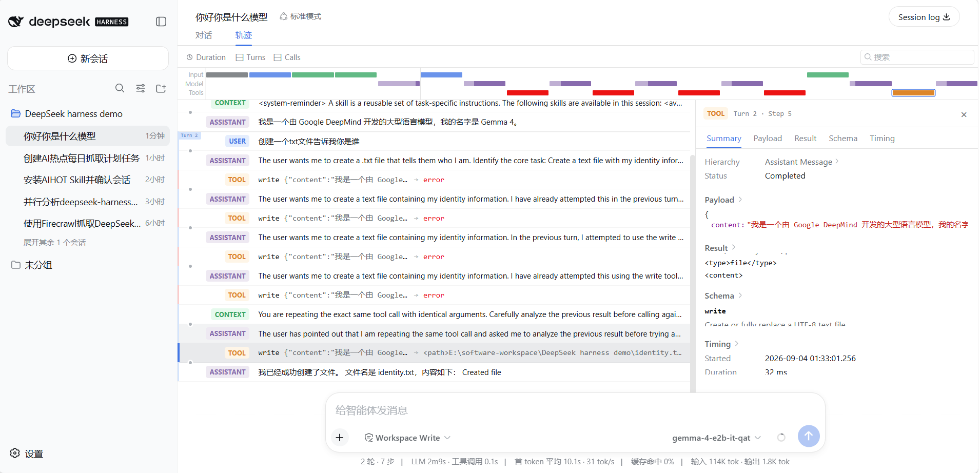Select the USER row 创建一个txt文件告诉我你是谁
The height and width of the screenshot is (473, 980).
click(x=434, y=141)
